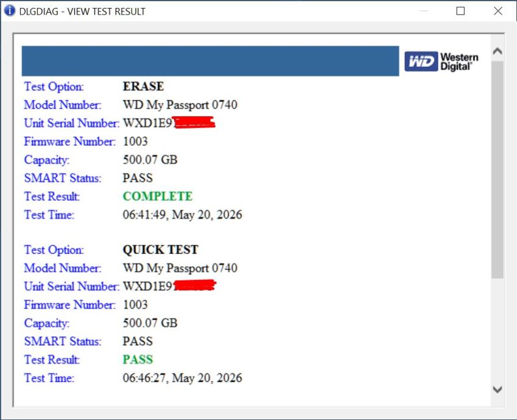Viewport: 517px width, 420px height.
Task: Click the green COMPLETE test result
Action: tap(157, 196)
